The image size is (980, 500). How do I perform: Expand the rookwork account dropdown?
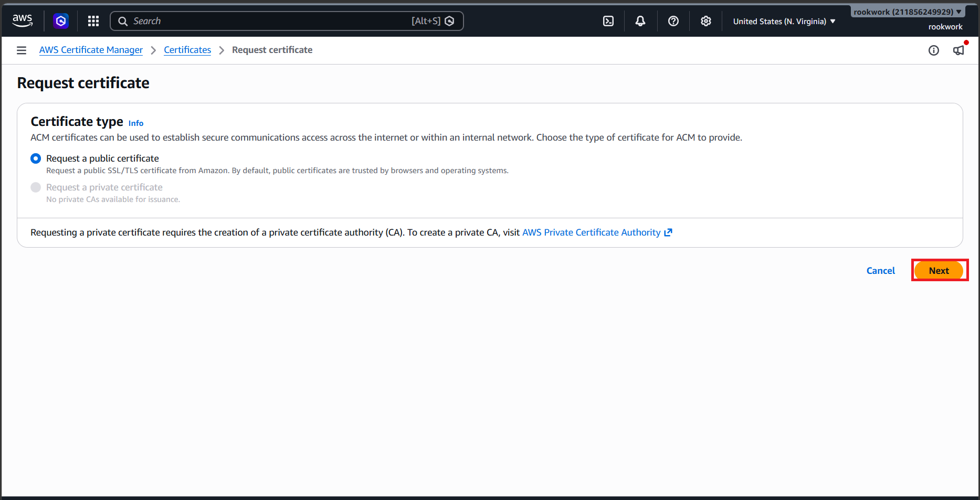click(908, 12)
